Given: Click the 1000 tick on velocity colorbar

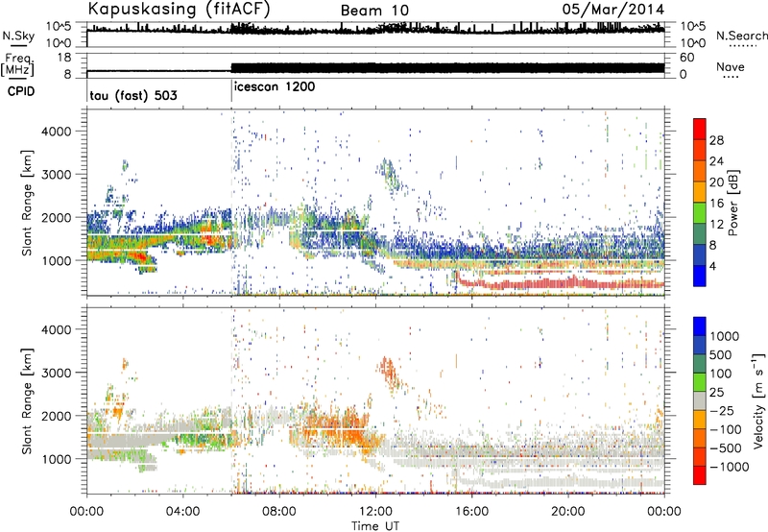Looking at the screenshot, I should click(x=724, y=336).
